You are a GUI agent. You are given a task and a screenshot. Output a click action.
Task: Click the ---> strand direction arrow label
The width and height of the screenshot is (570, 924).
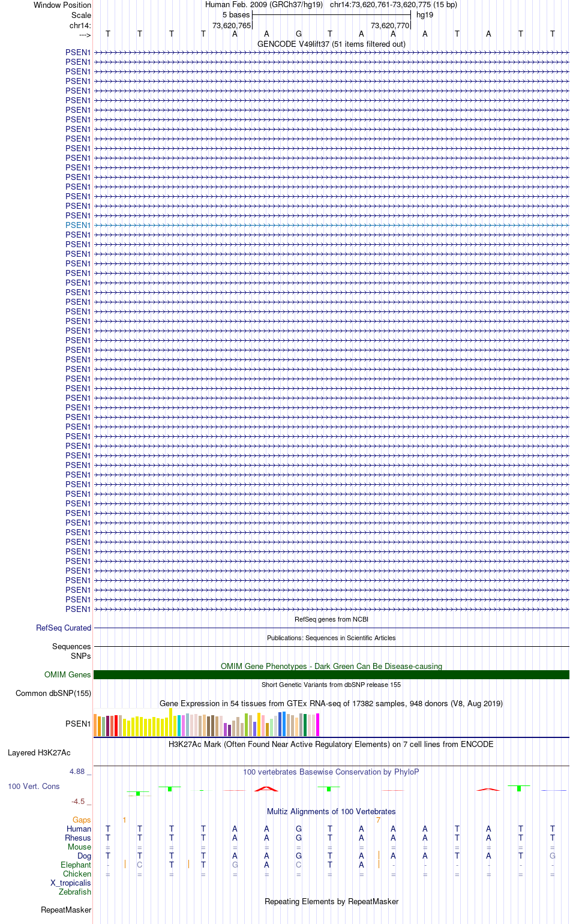85,35
